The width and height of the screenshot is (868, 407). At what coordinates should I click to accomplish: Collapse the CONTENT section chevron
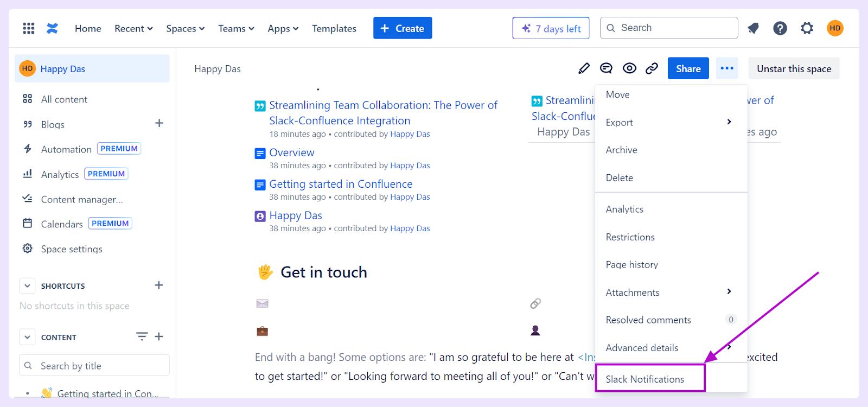pos(27,337)
